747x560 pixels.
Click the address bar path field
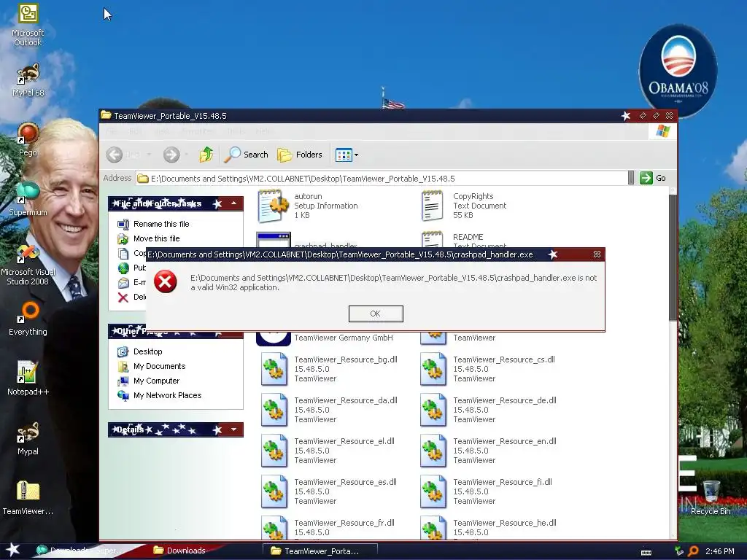pyautogui.click(x=381, y=179)
